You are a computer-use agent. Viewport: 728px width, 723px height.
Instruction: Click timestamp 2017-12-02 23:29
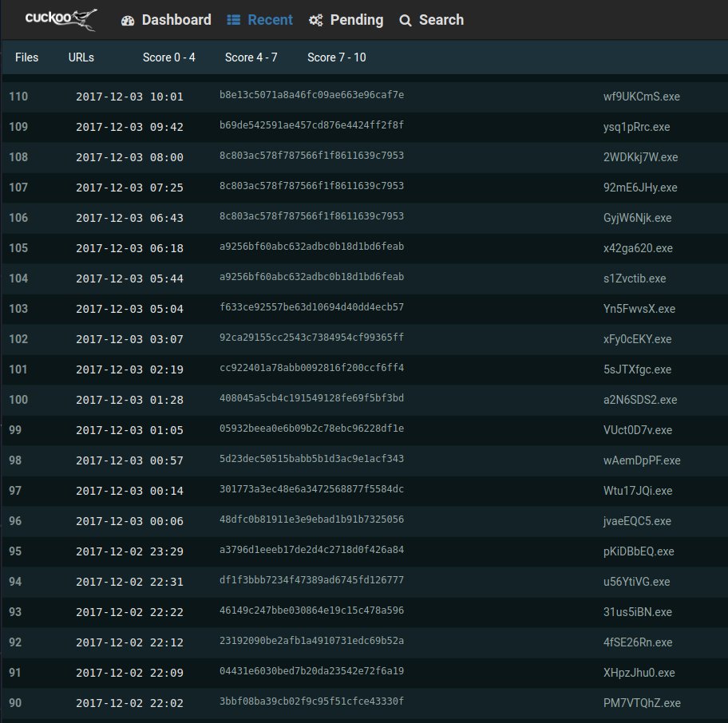(x=129, y=551)
